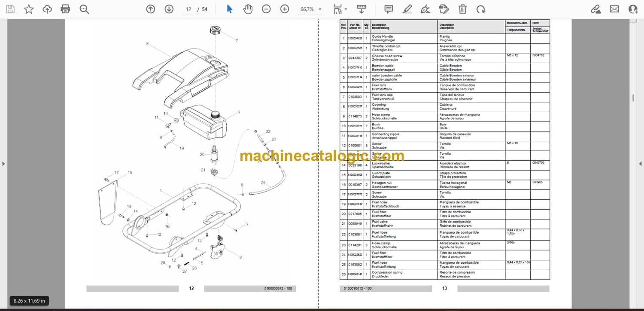Click 'Fuel tank cap' in row 7

pyautogui.click(x=382, y=95)
